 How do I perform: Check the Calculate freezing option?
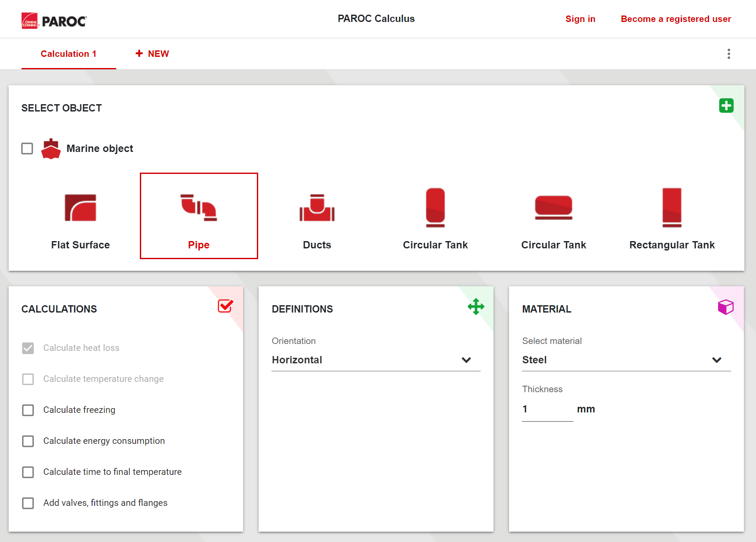pyautogui.click(x=28, y=410)
